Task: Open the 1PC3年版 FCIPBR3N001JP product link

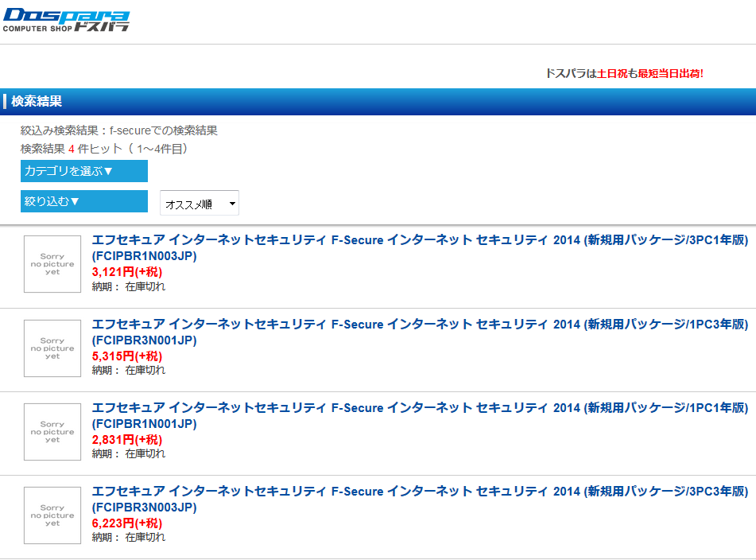Action: 420,332
